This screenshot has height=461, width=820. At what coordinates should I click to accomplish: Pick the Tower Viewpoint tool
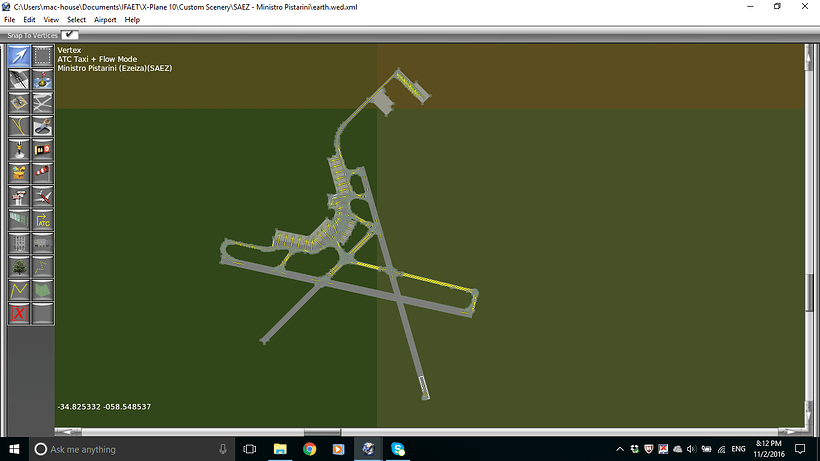point(19,197)
